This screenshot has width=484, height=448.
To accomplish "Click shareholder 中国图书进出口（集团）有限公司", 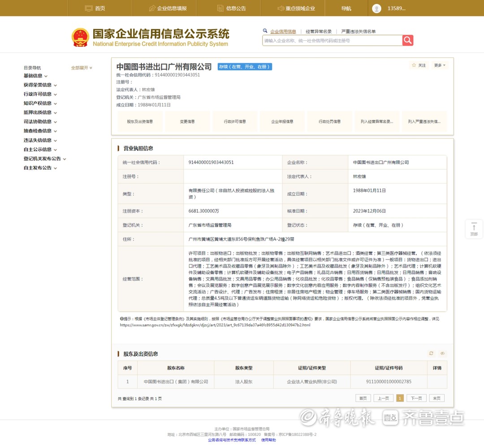I will coord(176,382).
